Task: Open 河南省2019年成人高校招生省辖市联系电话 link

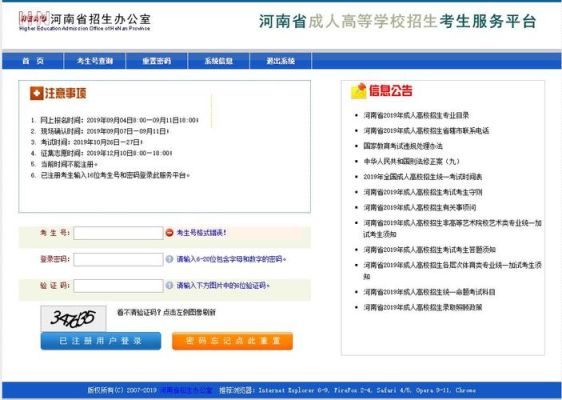Action: pos(426,131)
